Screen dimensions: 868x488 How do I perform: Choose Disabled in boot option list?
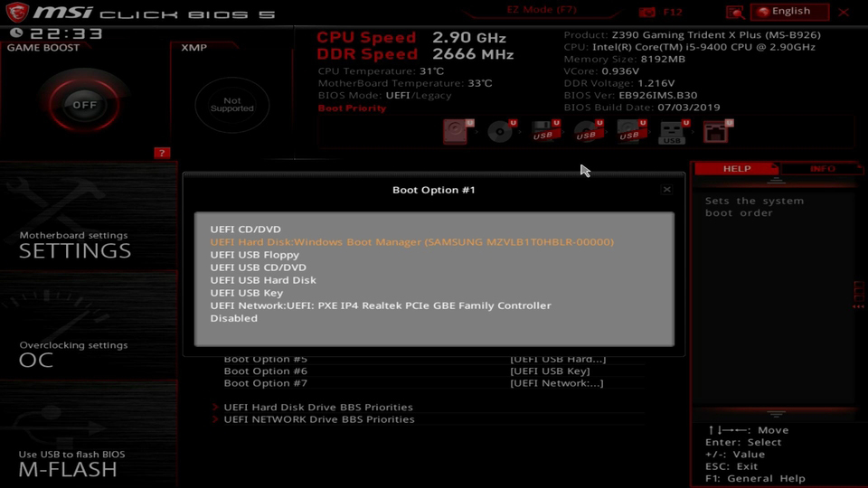coord(233,318)
